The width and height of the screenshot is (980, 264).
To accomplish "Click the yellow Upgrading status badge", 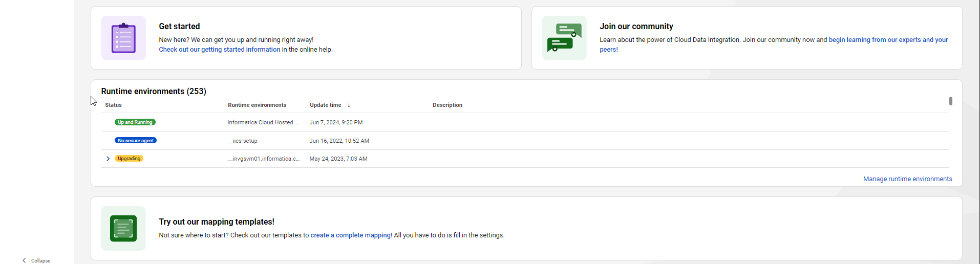I will coord(129,159).
